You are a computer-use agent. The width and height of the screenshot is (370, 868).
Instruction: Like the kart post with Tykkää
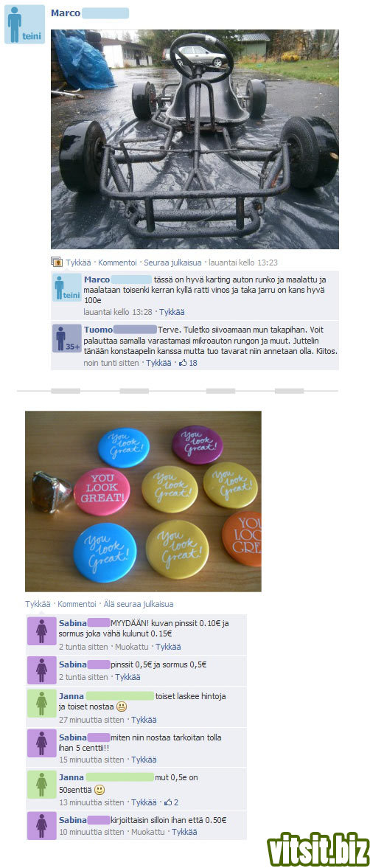click(x=78, y=263)
